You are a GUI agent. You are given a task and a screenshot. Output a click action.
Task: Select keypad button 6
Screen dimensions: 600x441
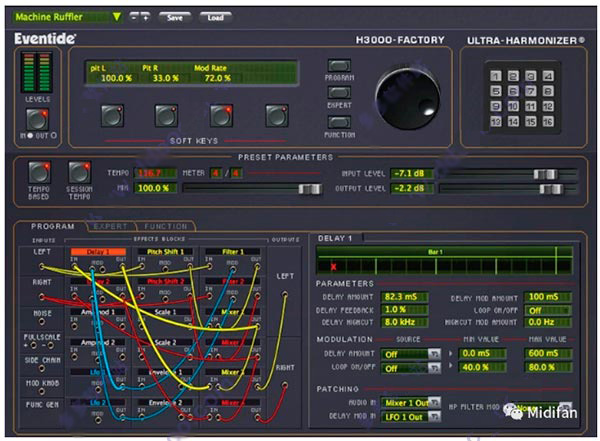[513, 91]
